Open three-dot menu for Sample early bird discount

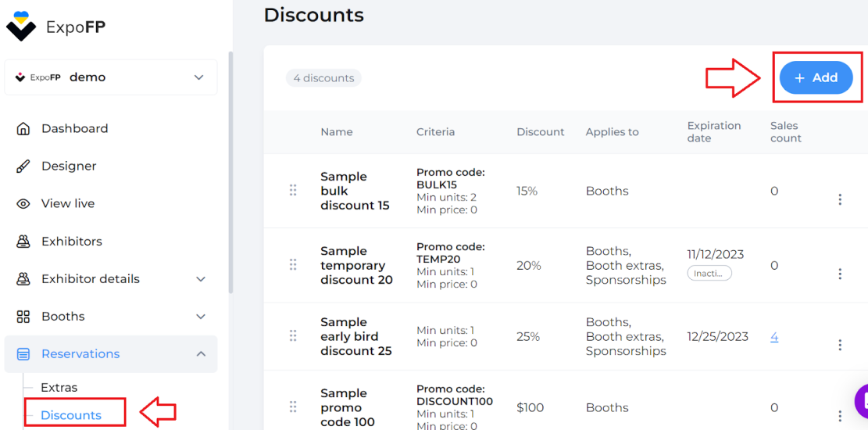(x=840, y=345)
